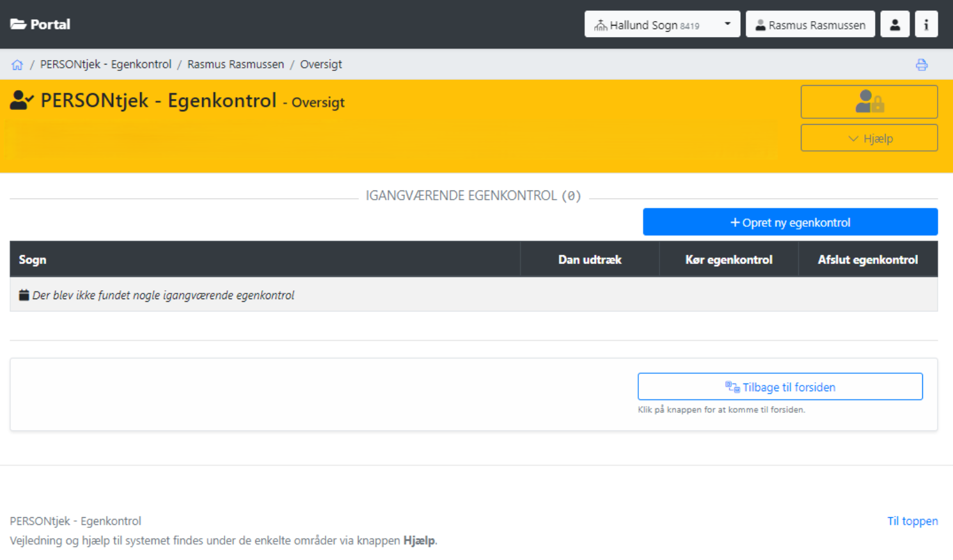Viewport: 953px width, 560px height.
Task: Click the Rasmus Rasmussen user button
Action: point(810,24)
